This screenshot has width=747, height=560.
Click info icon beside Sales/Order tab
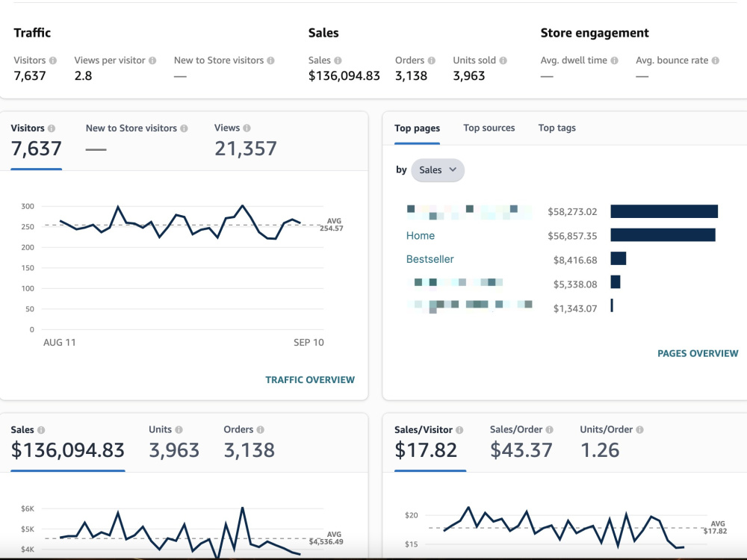click(x=549, y=429)
